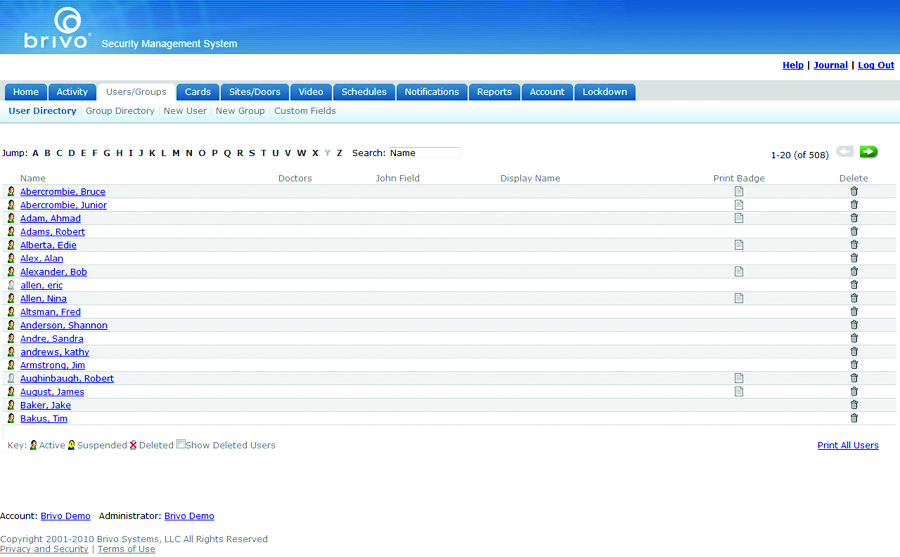The width and height of the screenshot is (900, 557).
Task: Delete Alexander, Bob via trash icon
Action: (854, 271)
